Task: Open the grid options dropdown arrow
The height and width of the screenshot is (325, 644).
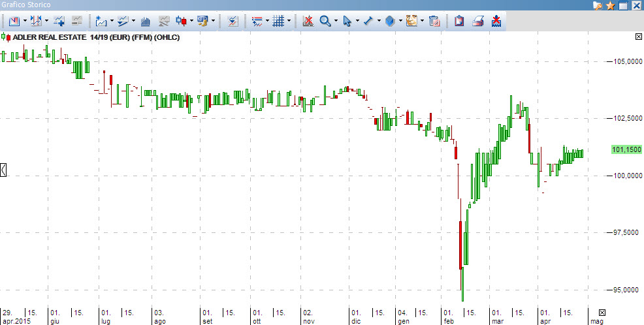Action: point(289,21)
